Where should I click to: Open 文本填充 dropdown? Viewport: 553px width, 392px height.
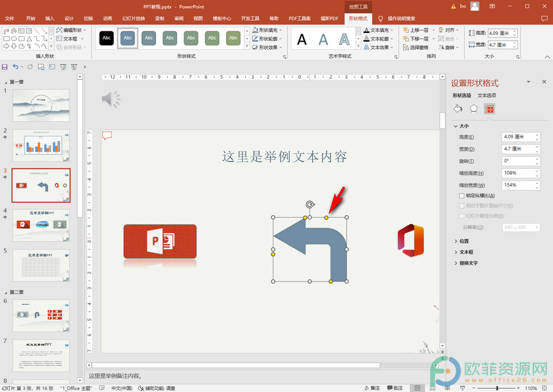click(378, 30)
